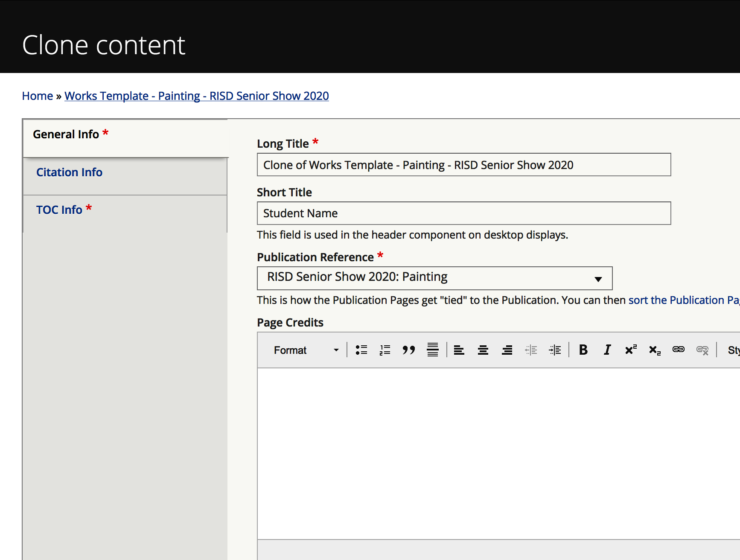
Task: Apply block quote formatting
Action: (x=409, y=350)
